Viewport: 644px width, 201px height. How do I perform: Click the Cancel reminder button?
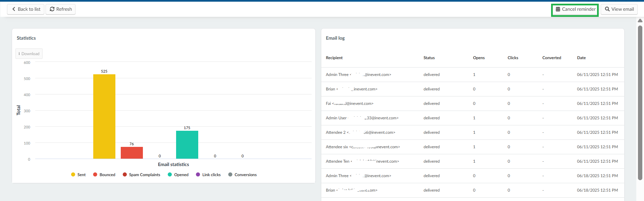point(576,9)
